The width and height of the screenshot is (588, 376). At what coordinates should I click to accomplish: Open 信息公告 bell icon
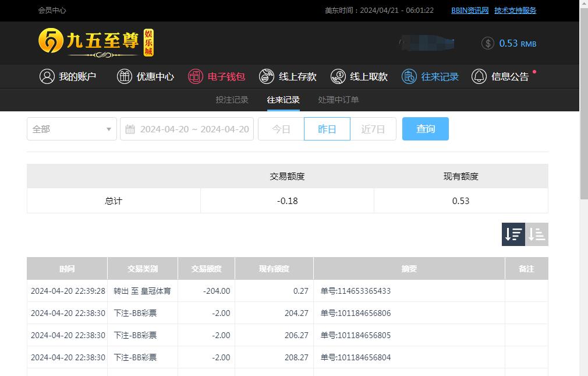click(x=479, y=76)
